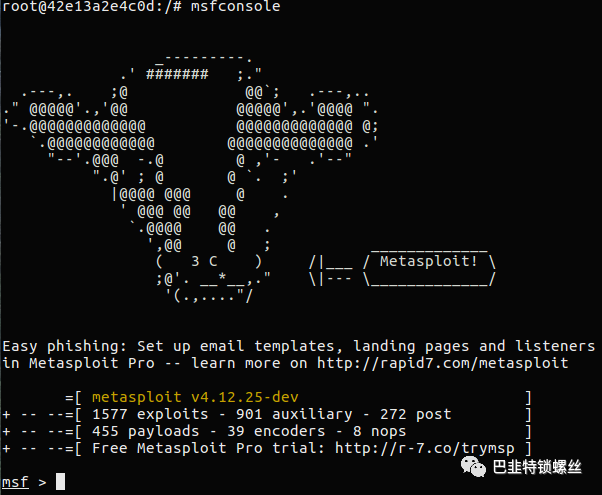The height and width of the screenshot is (495, 602).
Task: Click the underlined msf prompt text
Action: (15, 482)
